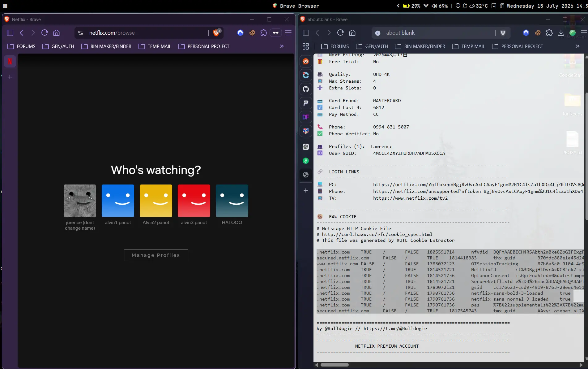Click the cookie extension icon in Netflix window
The height and width of the screenshot is (369, 588).
click(252, 33)
